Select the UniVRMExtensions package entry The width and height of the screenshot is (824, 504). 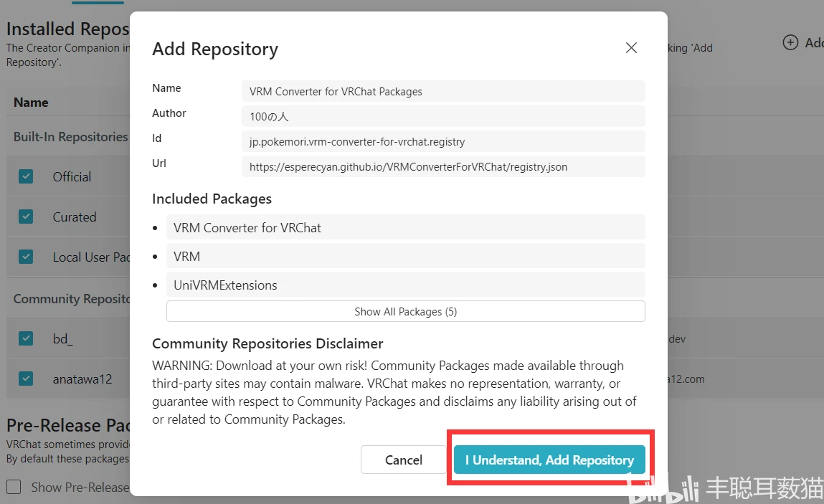click(405, 285)
